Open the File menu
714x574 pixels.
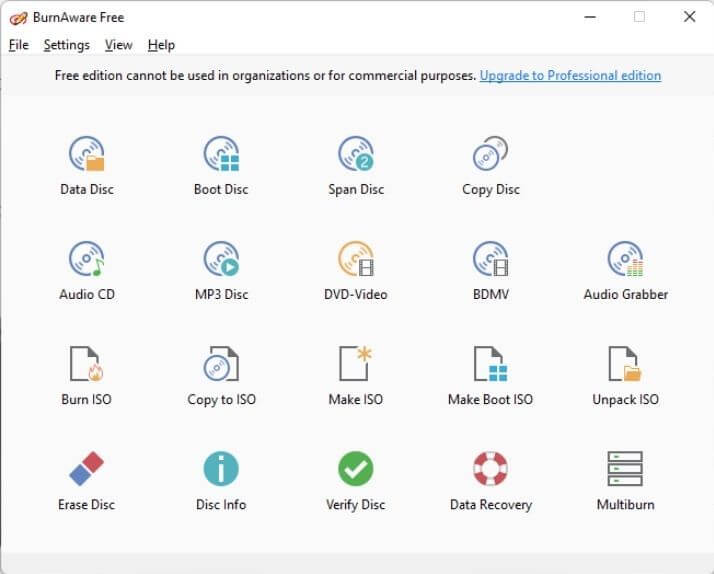[19, 45]
